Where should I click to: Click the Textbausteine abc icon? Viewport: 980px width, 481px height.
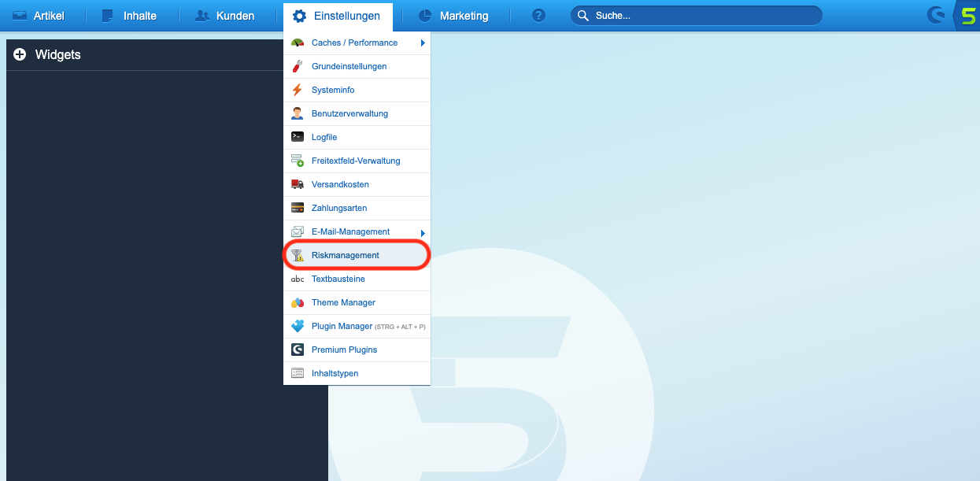pos(298,279)
